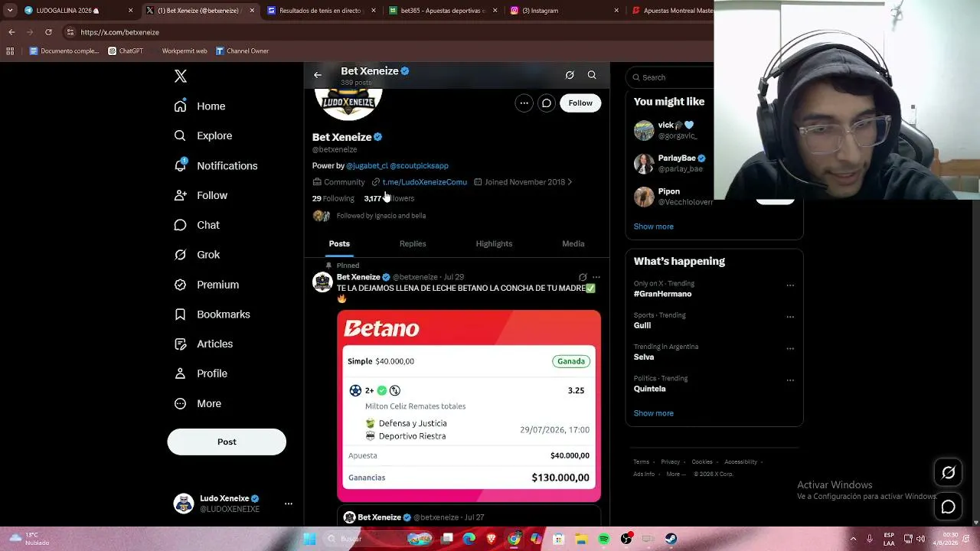The image size is (980, 551).
Task: Open the @jugabet_cl mention link
Action: pos(367,165)
